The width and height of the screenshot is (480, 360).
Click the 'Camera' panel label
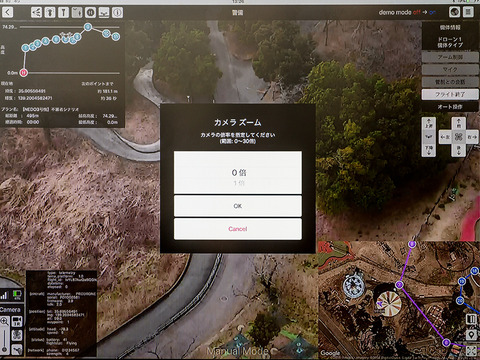(x=10, y=310)
